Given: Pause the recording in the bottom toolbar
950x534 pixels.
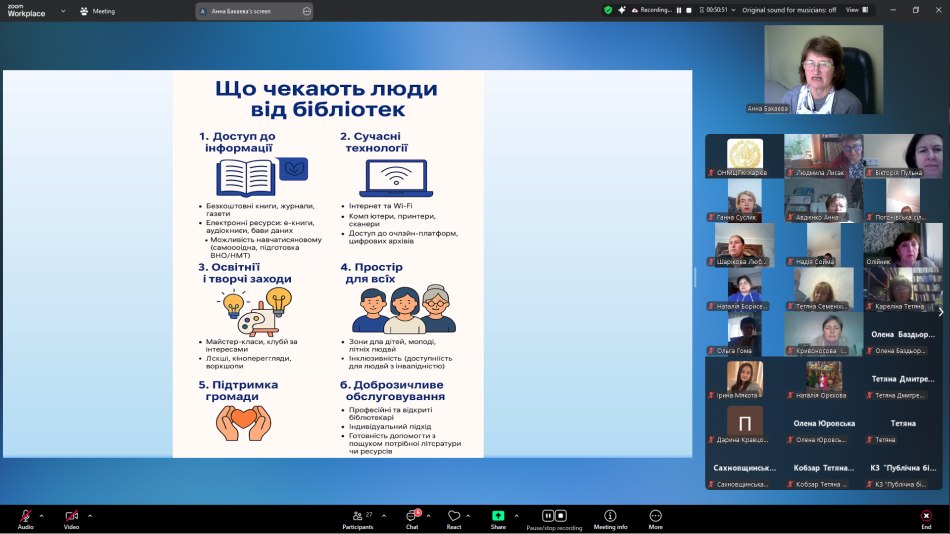Looking at the screenshot, I should tap(548, 516).
